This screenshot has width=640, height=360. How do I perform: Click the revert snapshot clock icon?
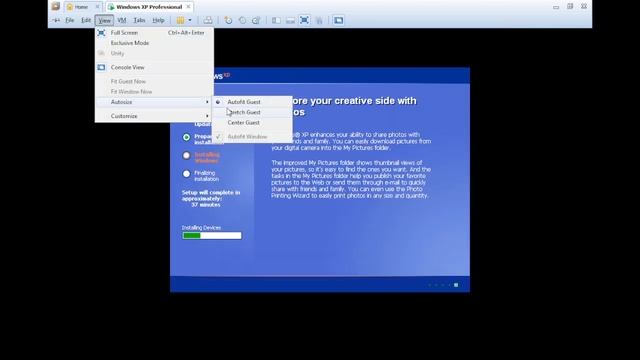pos(242,20)
